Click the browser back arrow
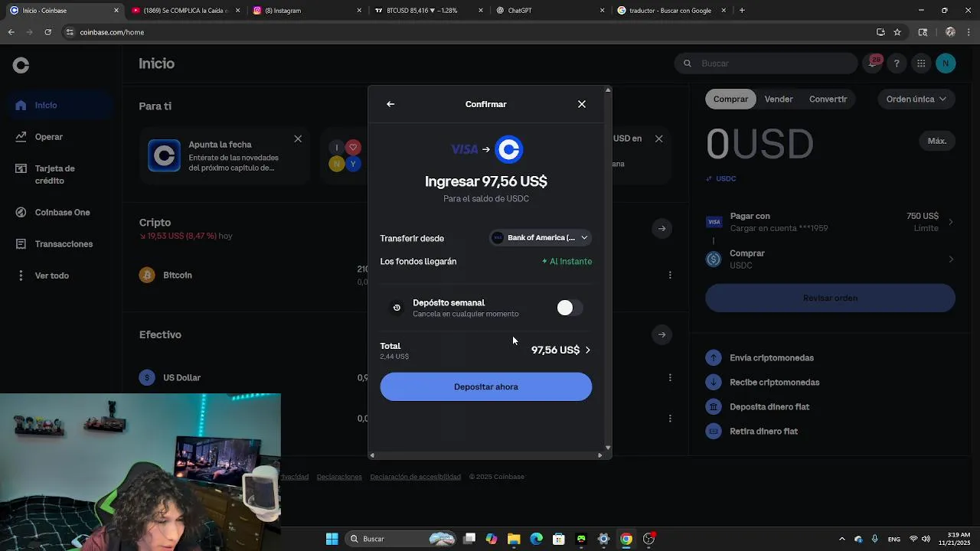This screenshot has width=980, height=551. (11, 32)
